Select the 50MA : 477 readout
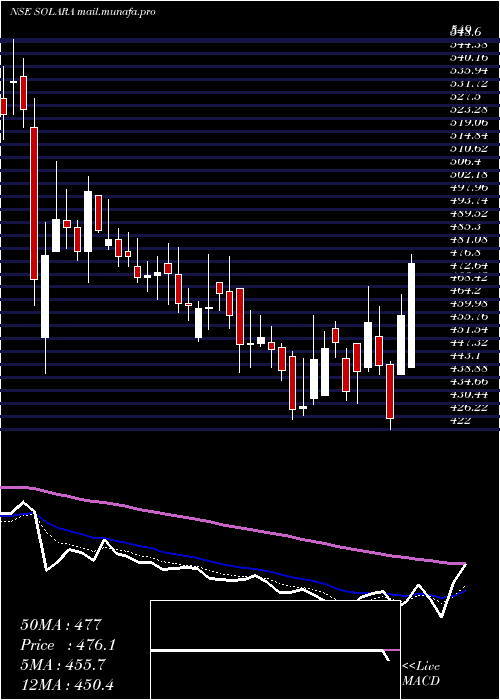500x700 pixels. 61,625
